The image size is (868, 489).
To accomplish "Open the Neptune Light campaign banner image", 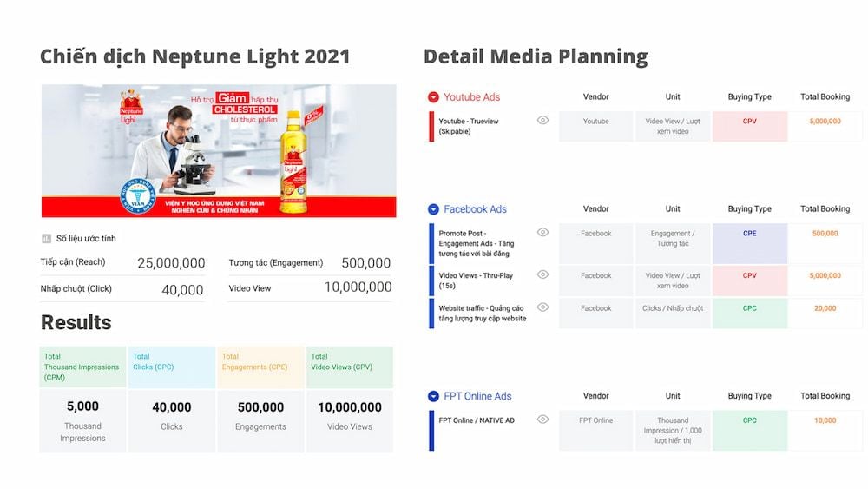I will pos(219,150).
